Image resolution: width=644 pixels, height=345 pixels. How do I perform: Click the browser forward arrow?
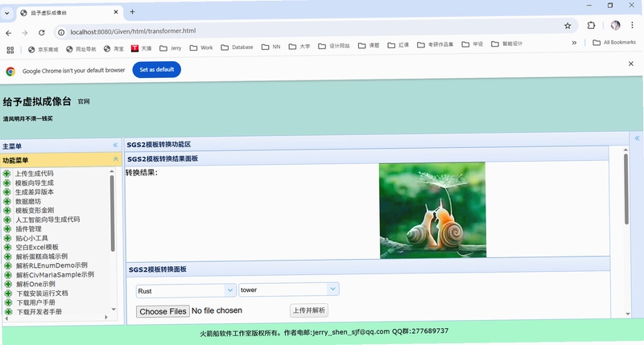point(25,33)
